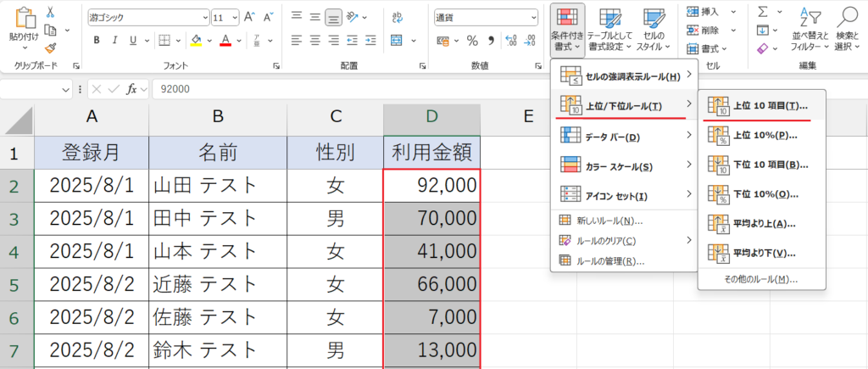
Task: Click the Fill down-arrow icon in 編集 group
Action: point(763,30)
